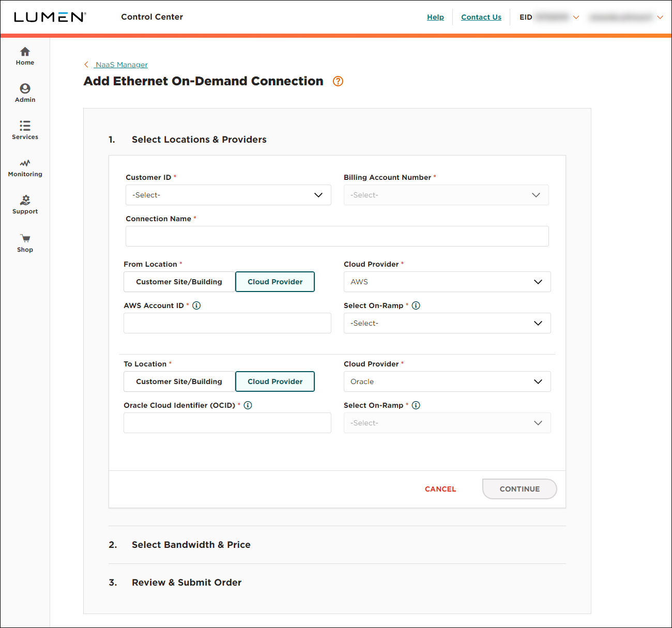Image resolution: width=672 pixels, height=628 pixels.
Task: Click the orange help question mark icon
Action: [338, 81]
